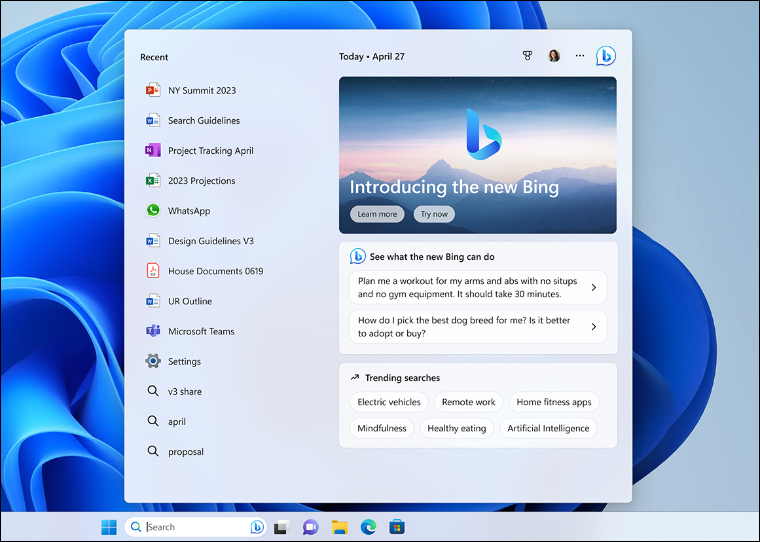
Task: Click the Try now button
Action: [x=434, y=214]
